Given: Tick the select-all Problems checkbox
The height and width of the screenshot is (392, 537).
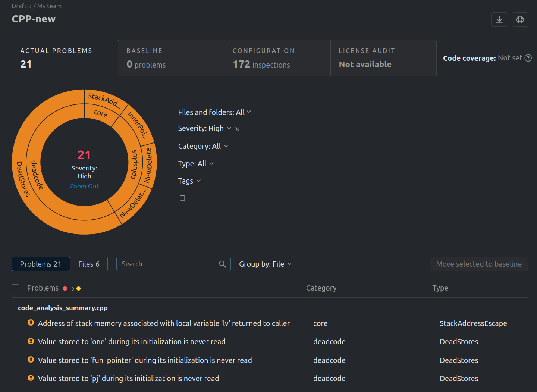Looking at the screenshot, I should click(x=15, y=288).
